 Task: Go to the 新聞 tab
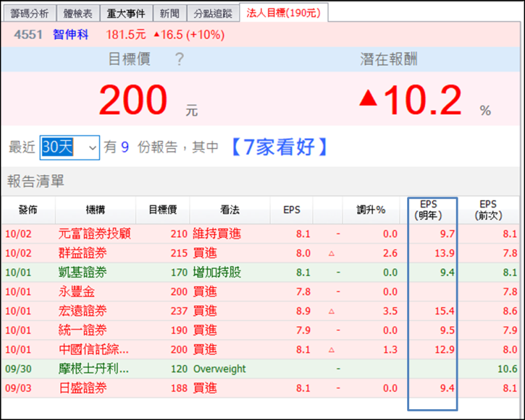pyautogui.click(x=170, y=13)
